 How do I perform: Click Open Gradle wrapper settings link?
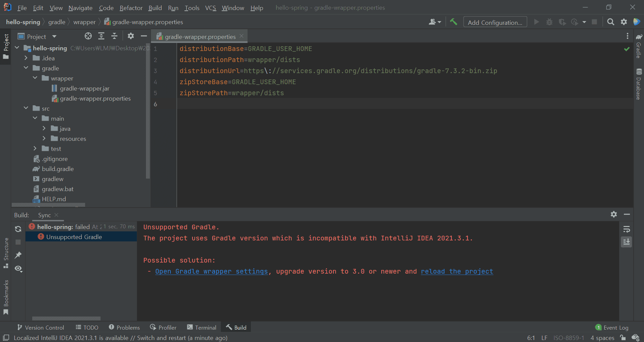click(211, 271)
